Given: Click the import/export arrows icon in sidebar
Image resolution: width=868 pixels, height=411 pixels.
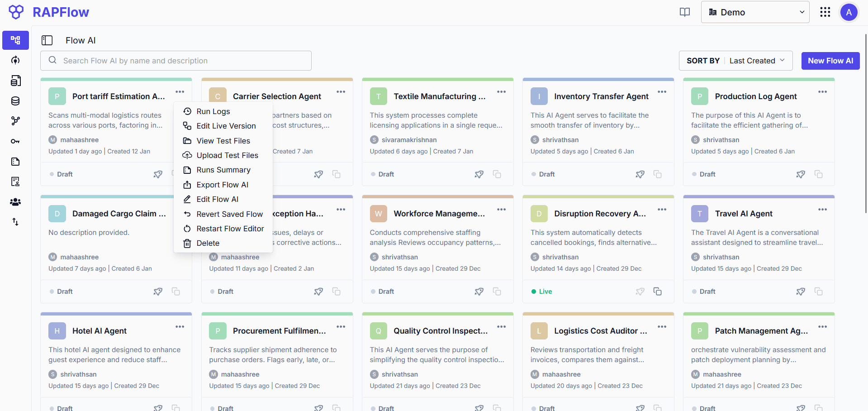Looking at the screenshot, I should [x=15, y=222].
